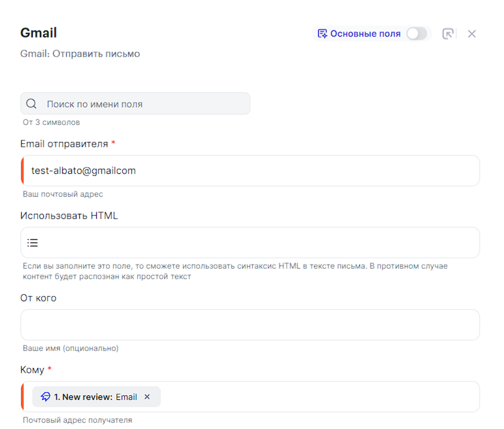Click the Gmail heading
The height and width of the screenshot is (429, 504).
click(x=39, y=33)
